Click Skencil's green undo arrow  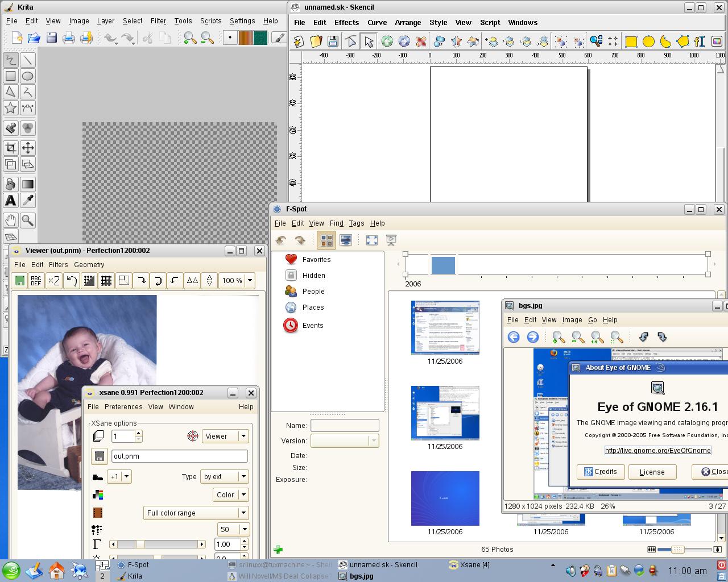[x=387, y=41]
